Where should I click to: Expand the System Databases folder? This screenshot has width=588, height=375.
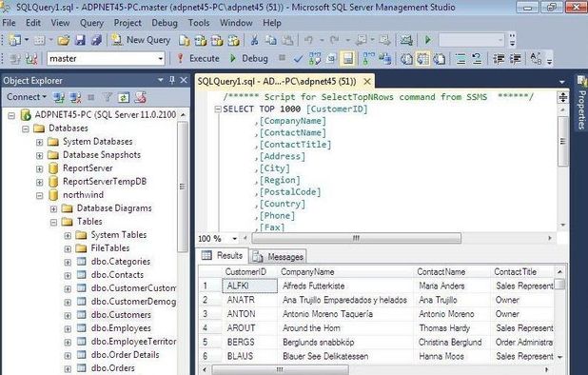39,142
